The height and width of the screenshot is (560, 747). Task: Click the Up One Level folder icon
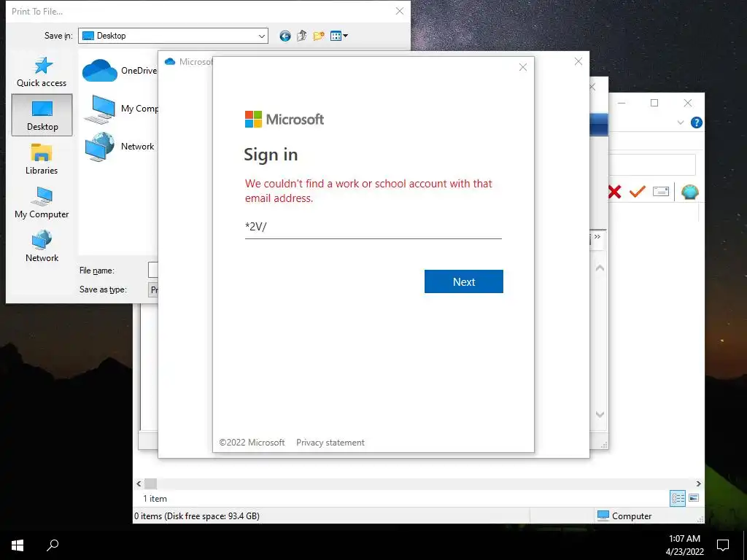tap(301, 36)
